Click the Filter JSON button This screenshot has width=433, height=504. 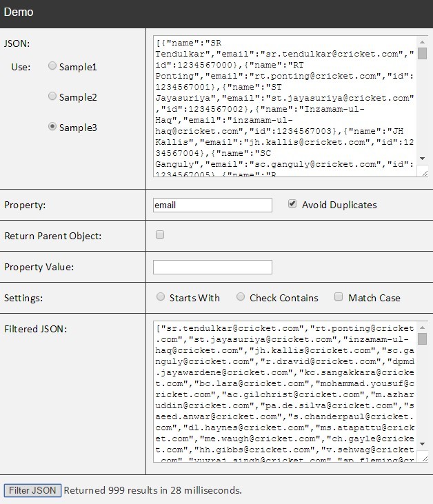click(x=32, y=490)
